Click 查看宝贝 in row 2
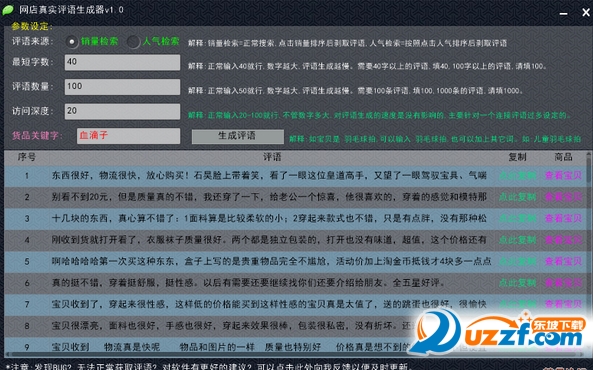Screen dimensions: 593x370 [563, 197]
